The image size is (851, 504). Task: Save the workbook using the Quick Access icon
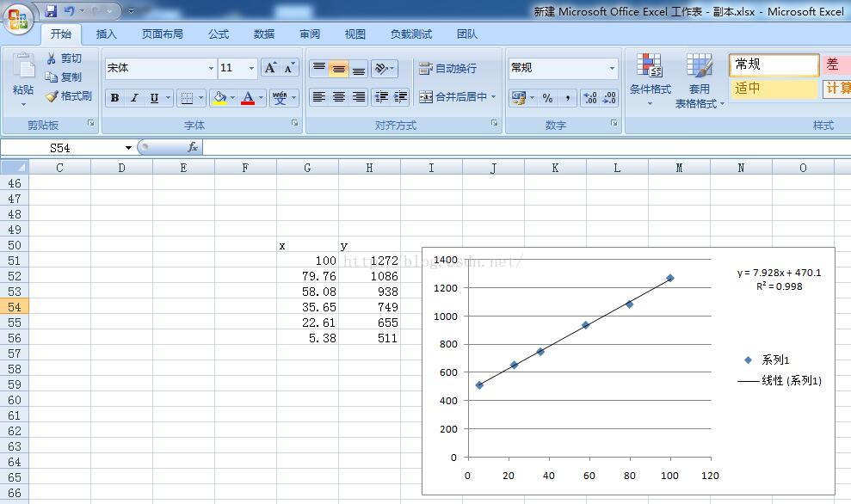pyautogui.click(x=51, y=10)
